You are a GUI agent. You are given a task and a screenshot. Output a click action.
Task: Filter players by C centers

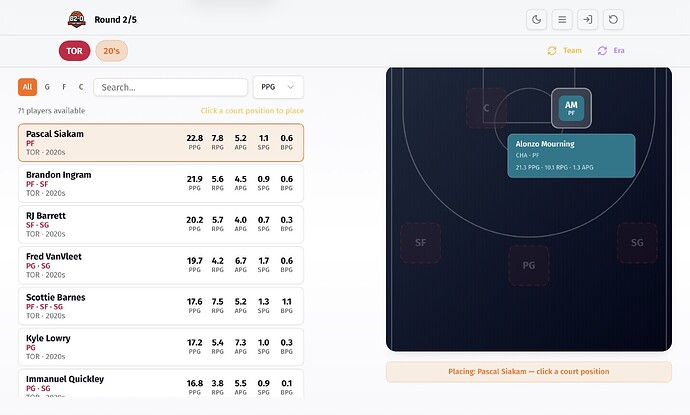(81, 87)
